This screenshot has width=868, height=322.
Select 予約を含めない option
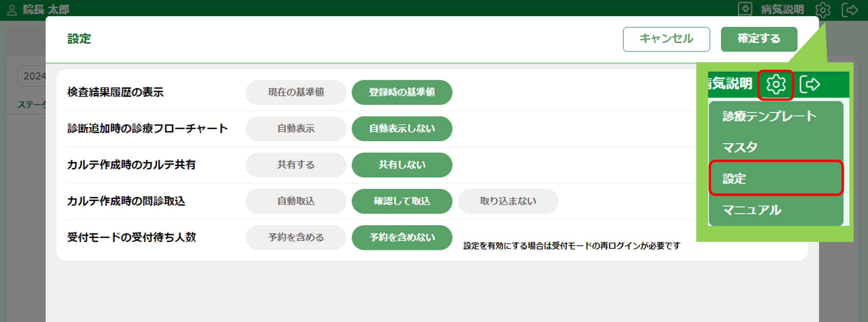coord(402,238)
